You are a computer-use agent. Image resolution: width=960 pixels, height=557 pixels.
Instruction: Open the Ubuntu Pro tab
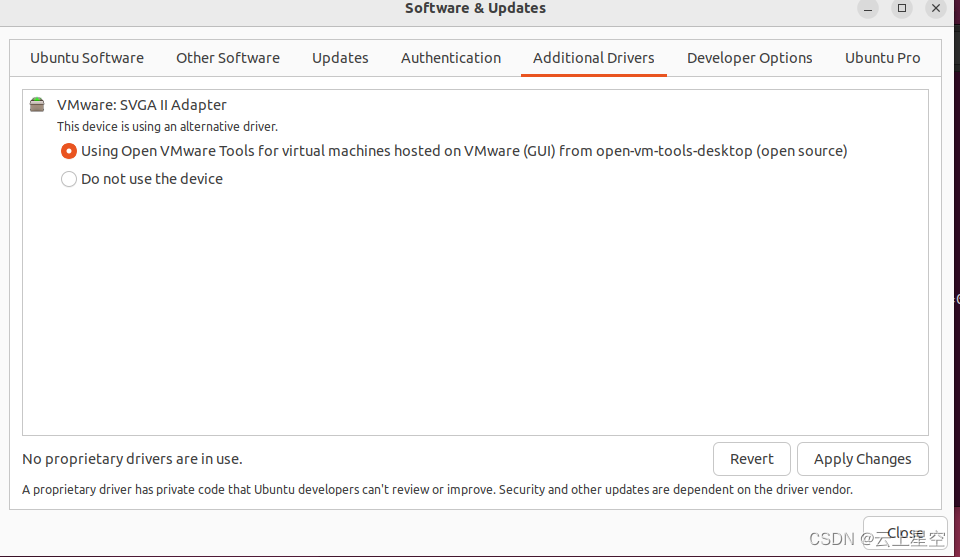pos(882,58)
